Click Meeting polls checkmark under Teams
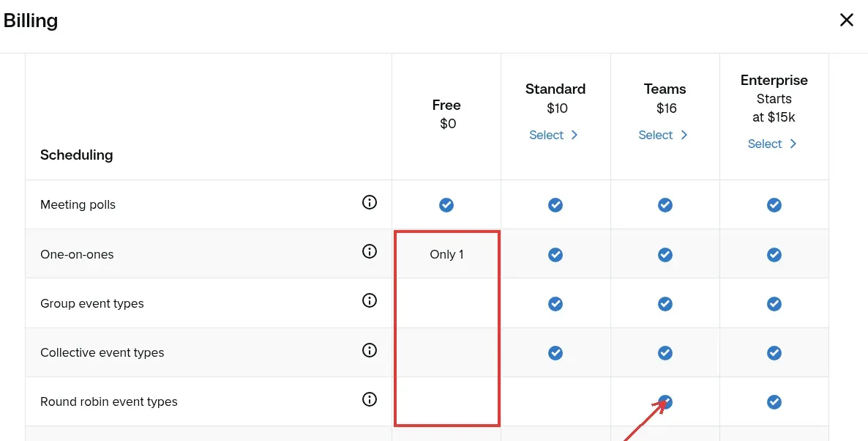 pyautogui.click(x=665, y=205)
